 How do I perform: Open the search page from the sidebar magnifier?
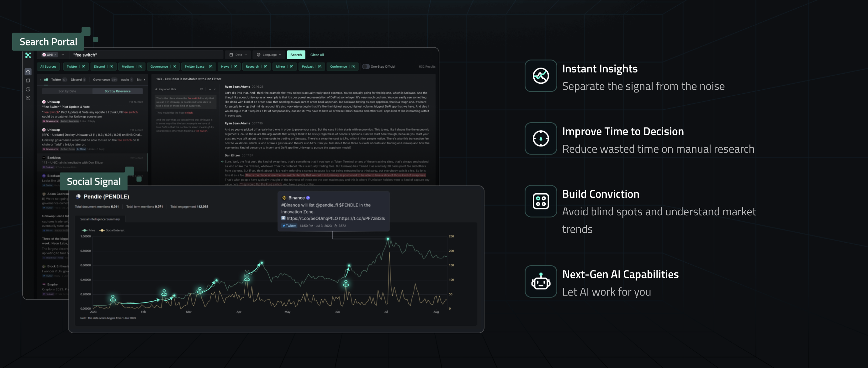coord(28,72)
